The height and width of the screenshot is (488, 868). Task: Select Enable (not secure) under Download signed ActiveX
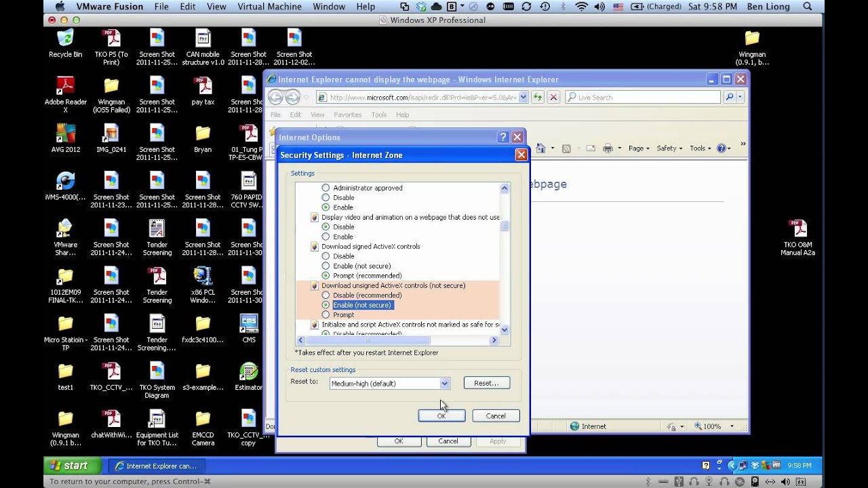coord(325,266)
